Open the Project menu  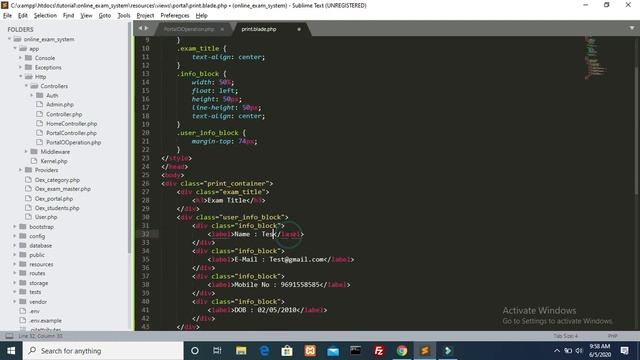pos(145,16)
